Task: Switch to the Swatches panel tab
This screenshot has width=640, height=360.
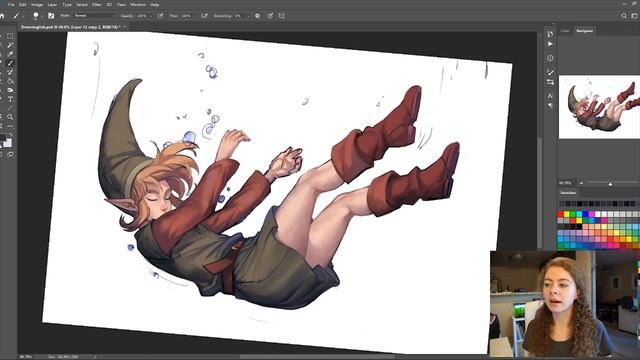Action: pyautogui.click(x=568, y=193)
